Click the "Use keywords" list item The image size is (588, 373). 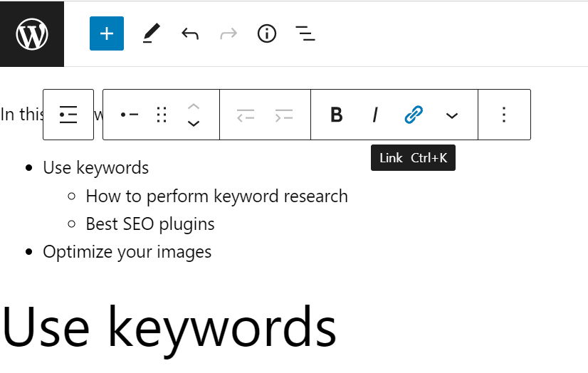pos(95,167)
